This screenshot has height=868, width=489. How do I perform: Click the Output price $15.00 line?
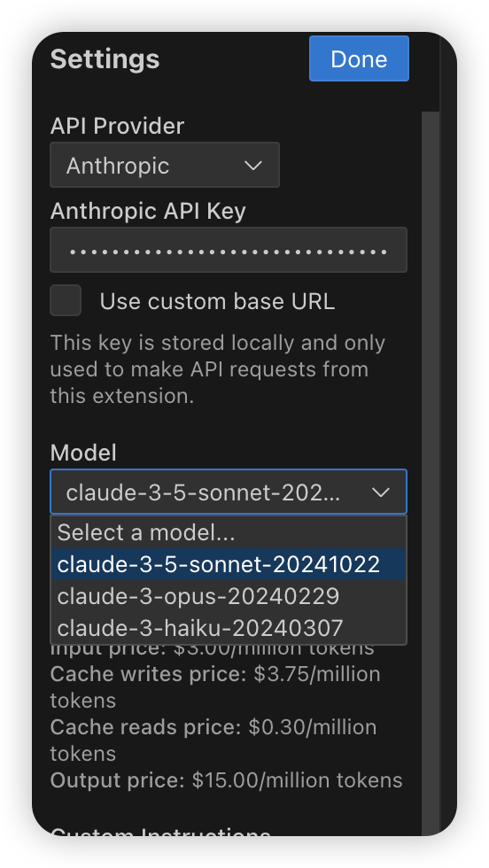click(226, 780)
